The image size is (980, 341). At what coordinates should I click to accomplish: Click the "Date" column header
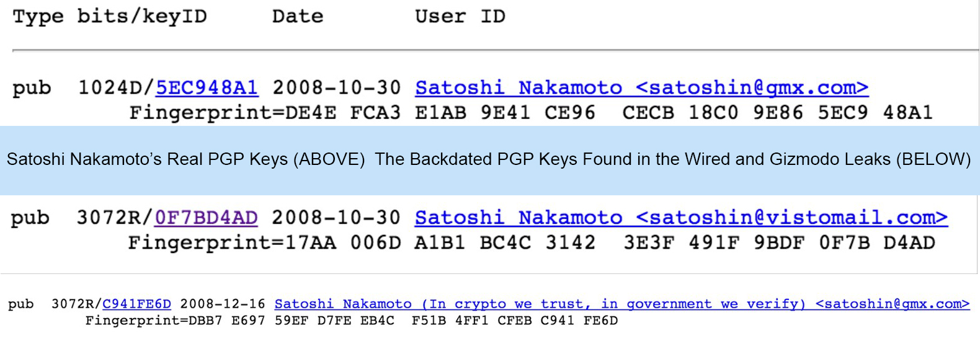298,17
